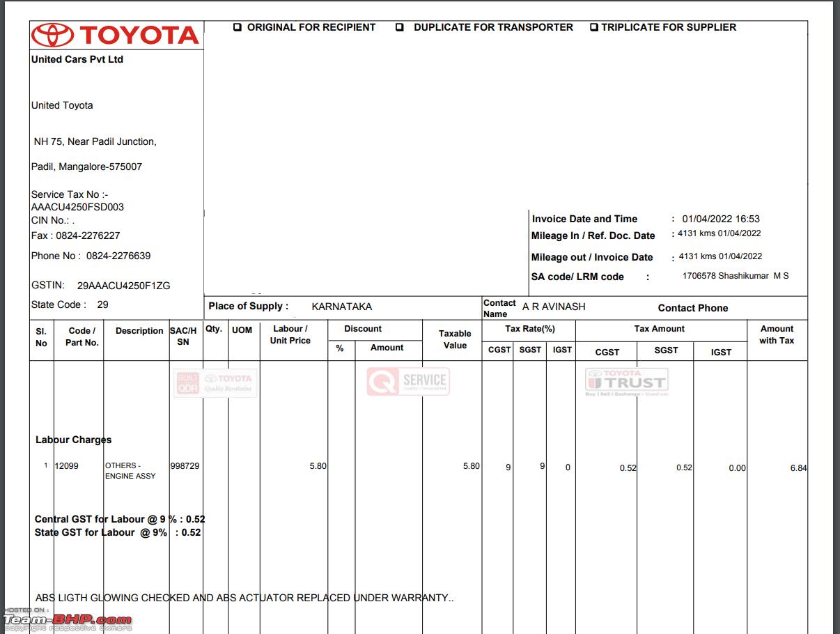Click the Qty. column header

pyautogui.click(x=214, y=329)
